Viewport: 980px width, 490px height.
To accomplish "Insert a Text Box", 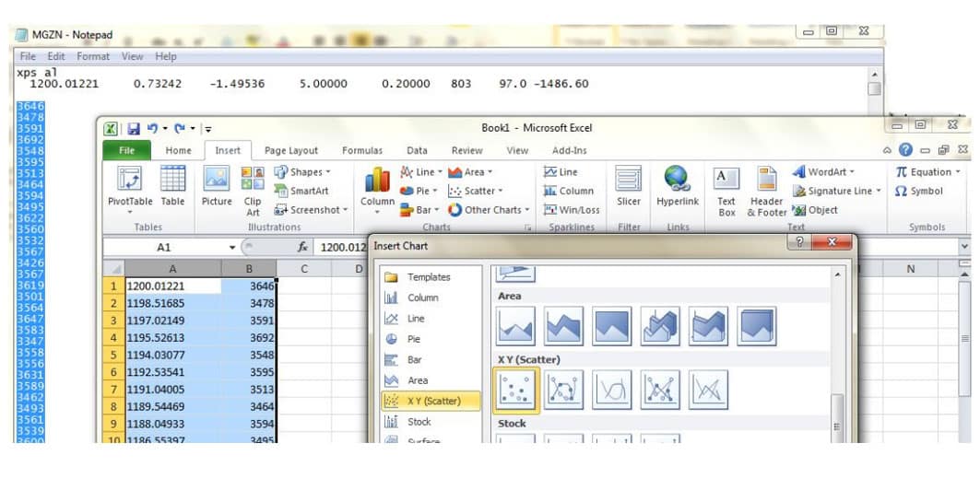I will [x=726, y=191].
